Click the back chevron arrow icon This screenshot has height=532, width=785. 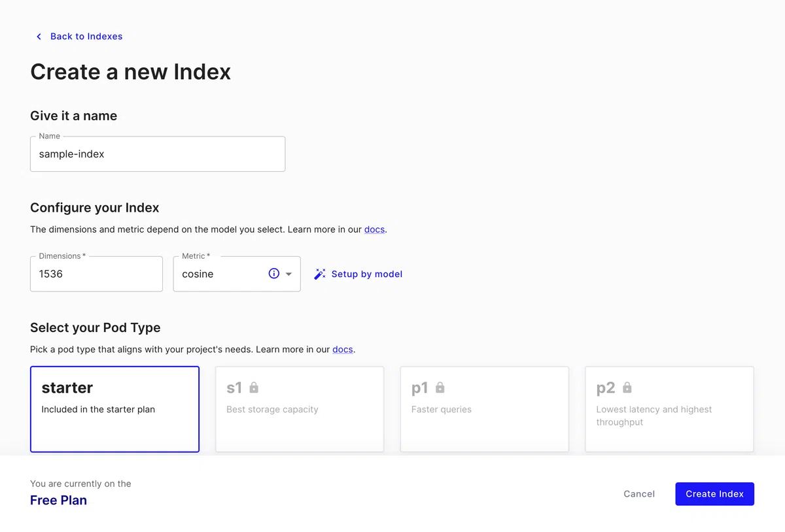tap(39, 37)
